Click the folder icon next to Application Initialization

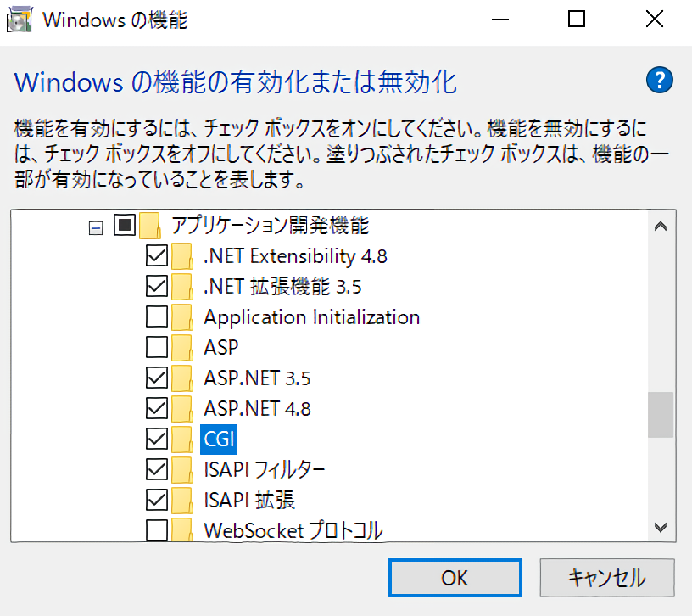181,317
